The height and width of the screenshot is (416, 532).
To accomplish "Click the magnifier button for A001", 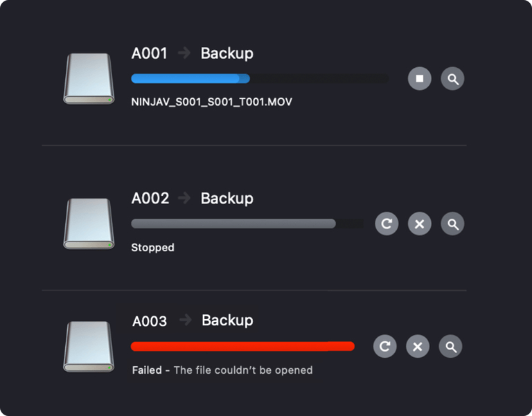I will click(x=453, y=79).
